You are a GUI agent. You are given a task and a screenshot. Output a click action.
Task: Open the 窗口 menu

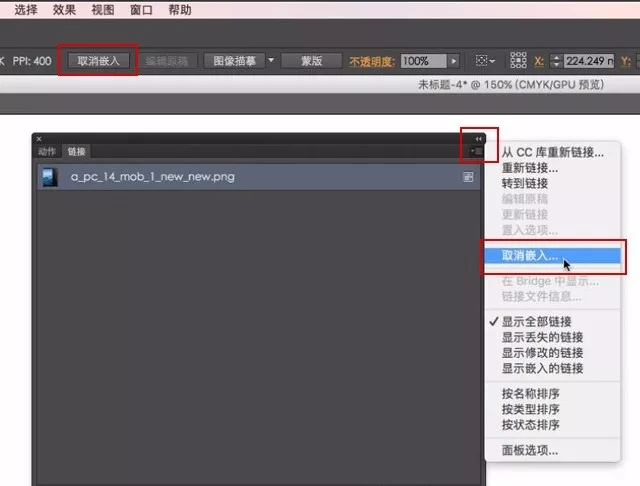point(141,9)
